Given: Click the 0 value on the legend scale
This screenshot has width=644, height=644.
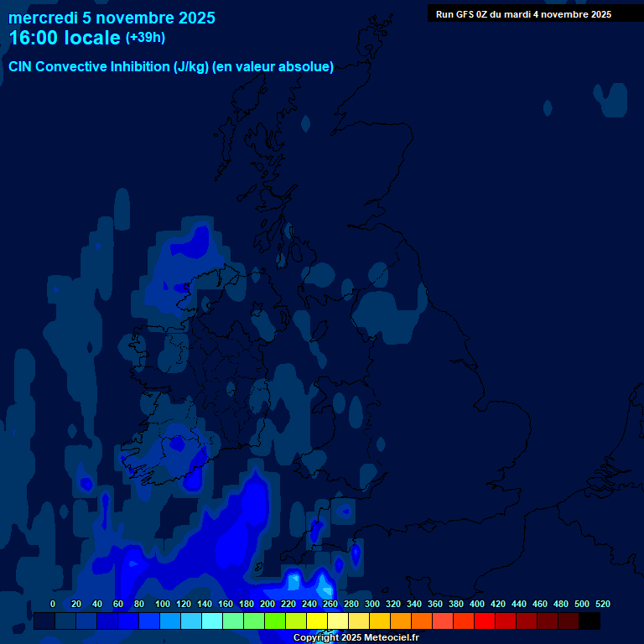Looking at the screenshot, I should pos(53,604).
